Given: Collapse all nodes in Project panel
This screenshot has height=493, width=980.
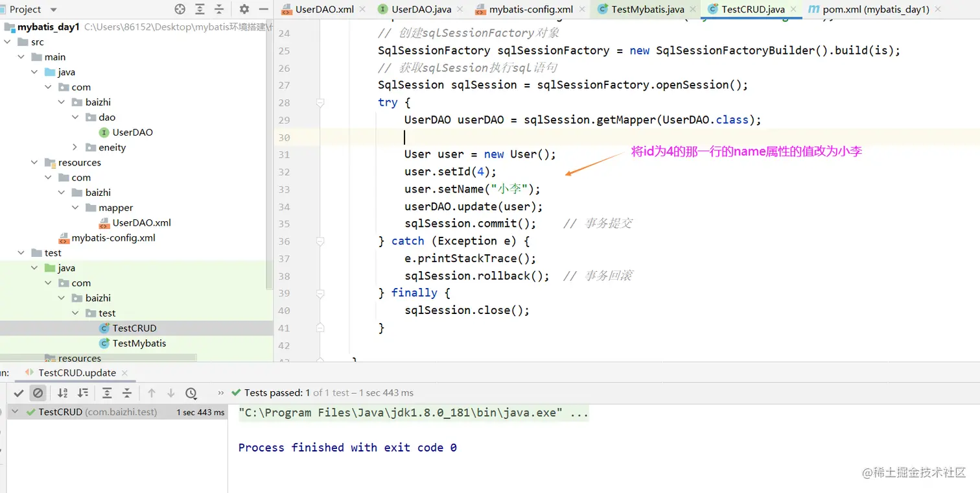Looking at the screenshot, I should (x=219, y=9).
